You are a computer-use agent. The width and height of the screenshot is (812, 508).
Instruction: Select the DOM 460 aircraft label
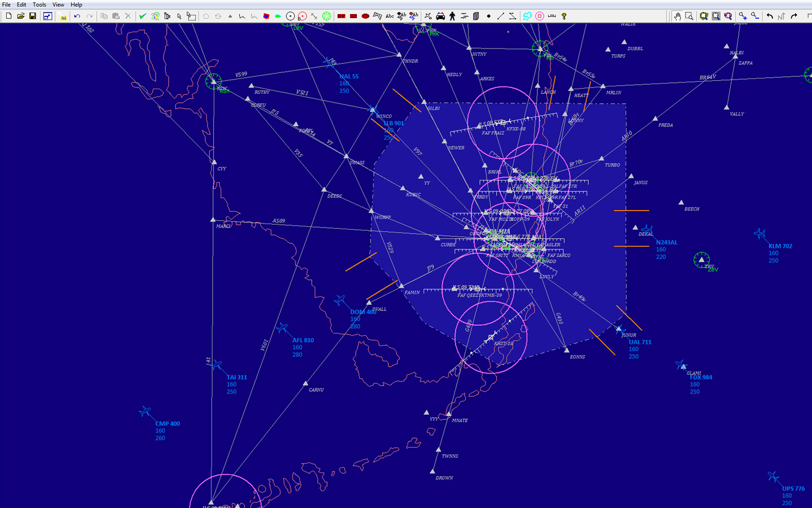(363, 312)
